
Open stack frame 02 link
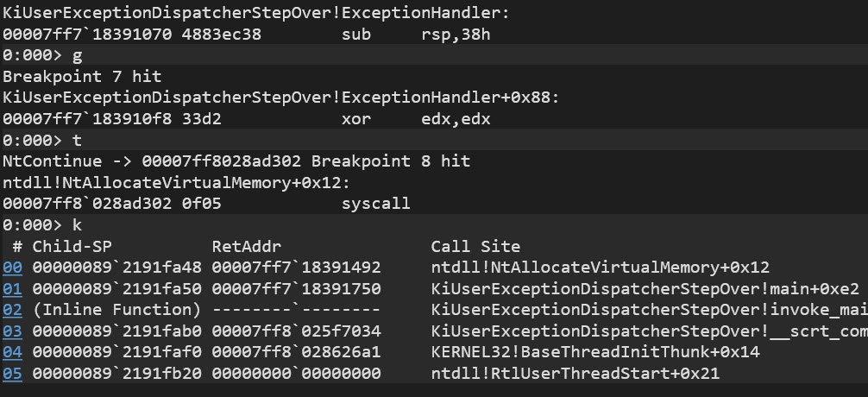click(x=12, y=310)
